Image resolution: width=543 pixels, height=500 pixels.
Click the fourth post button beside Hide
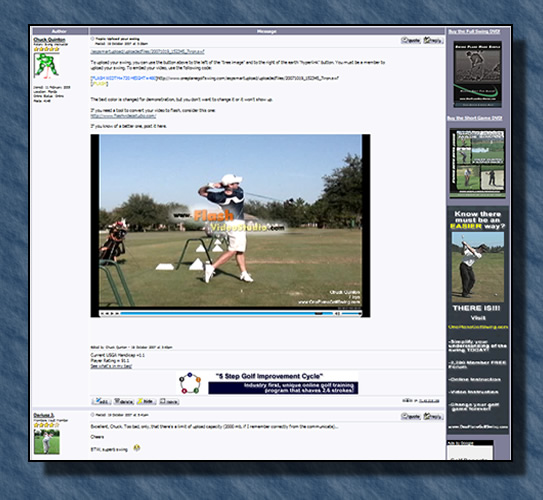169,401
